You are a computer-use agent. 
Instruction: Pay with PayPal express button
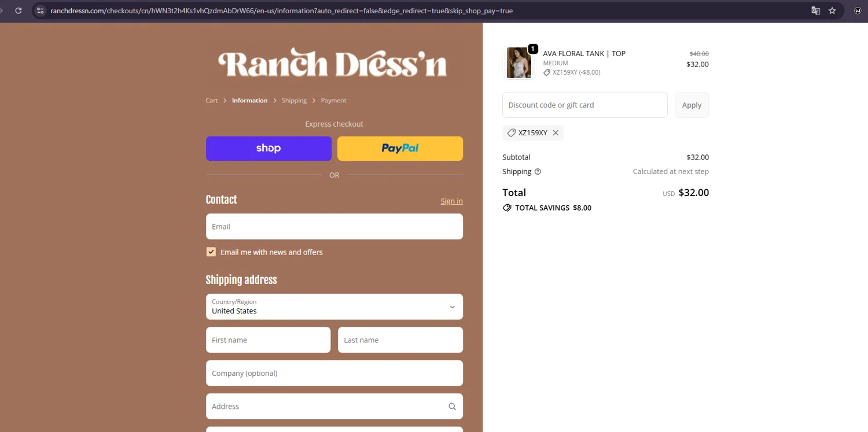pyautogui.click(x=400, y=149)
